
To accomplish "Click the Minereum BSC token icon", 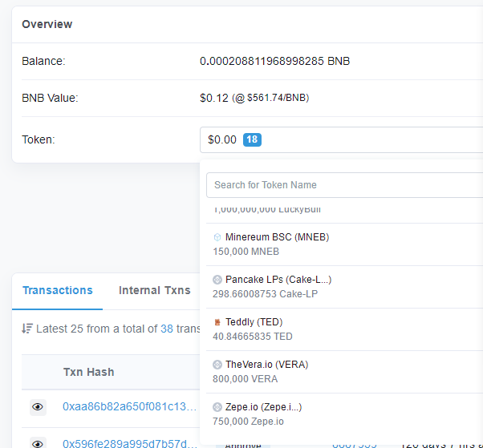I will pyautogui.click(x=217, y=237).
